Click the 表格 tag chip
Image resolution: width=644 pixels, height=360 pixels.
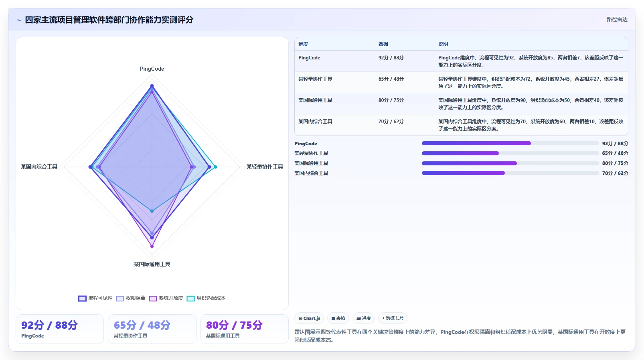(338, 318)
